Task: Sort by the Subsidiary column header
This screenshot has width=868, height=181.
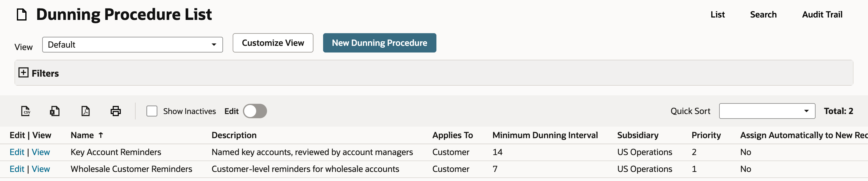Action: (637, 135)
